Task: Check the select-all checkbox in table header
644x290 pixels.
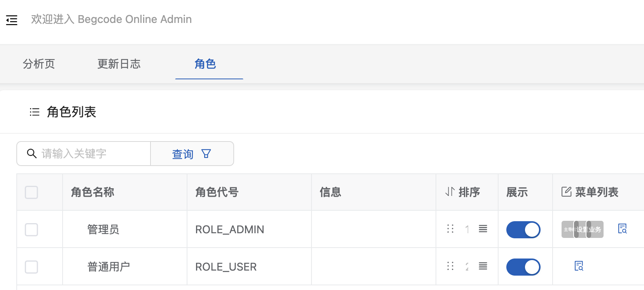Action: pos(31,192)
